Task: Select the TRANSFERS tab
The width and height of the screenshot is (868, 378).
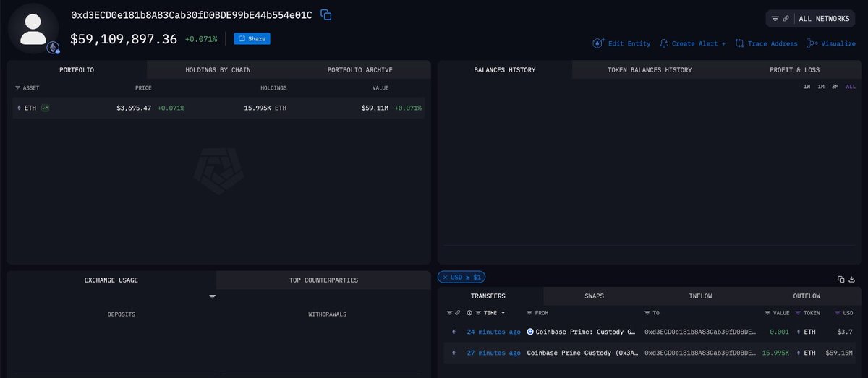Action: (488, 296)
